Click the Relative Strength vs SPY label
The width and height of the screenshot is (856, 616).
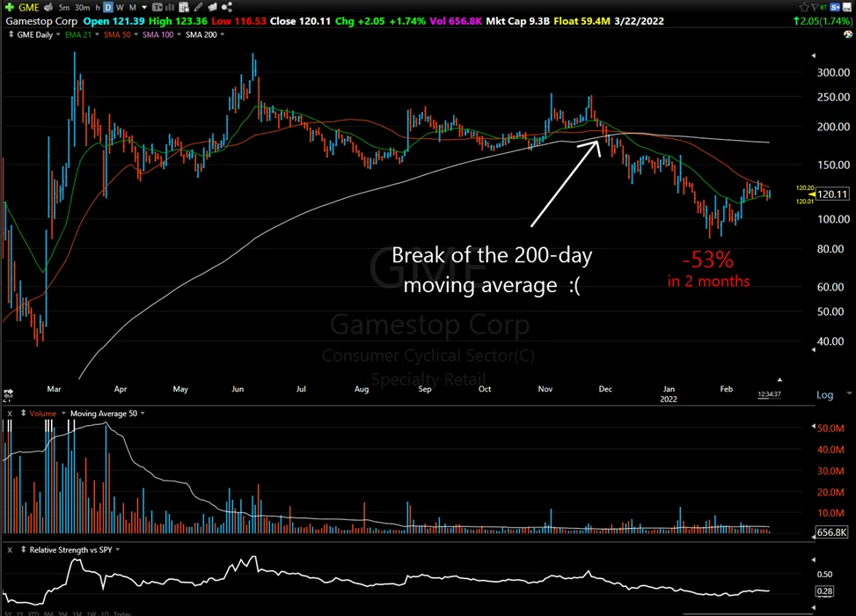point(70,550)
